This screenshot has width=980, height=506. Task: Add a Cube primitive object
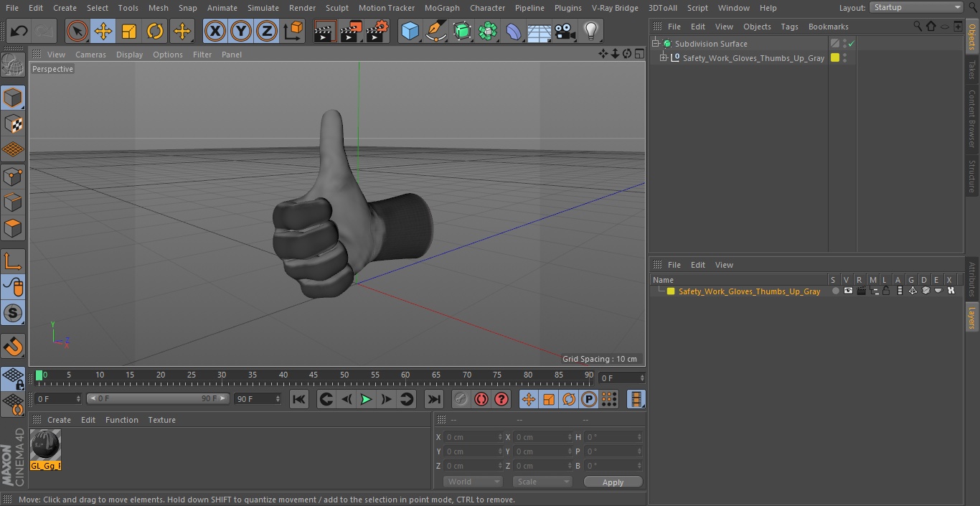click(410, 32)
